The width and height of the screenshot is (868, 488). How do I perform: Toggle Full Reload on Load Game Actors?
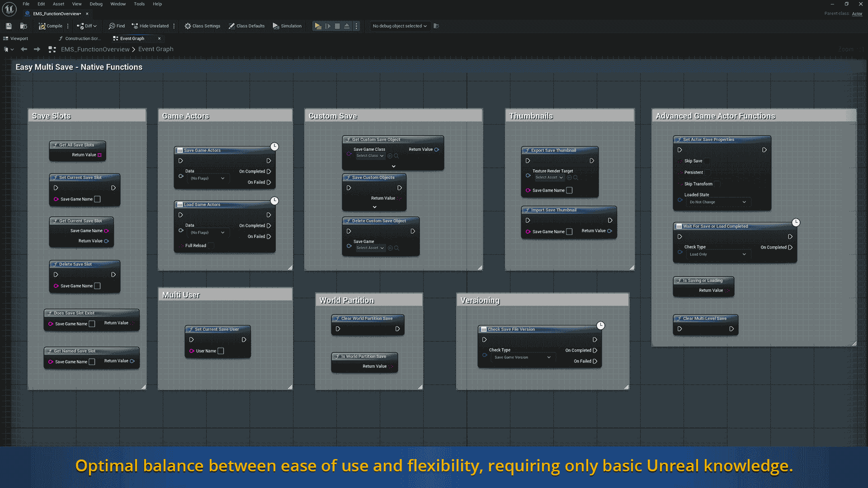pos(211,246)
